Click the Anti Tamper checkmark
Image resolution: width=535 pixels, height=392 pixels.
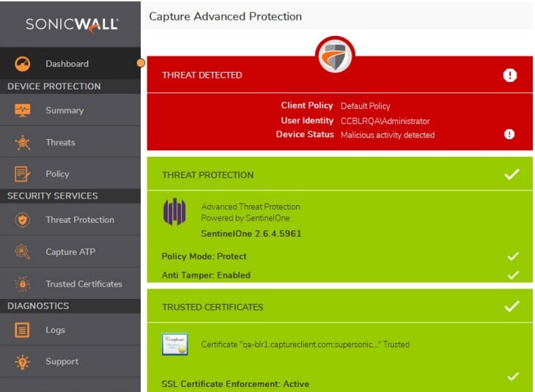(513, 275)
